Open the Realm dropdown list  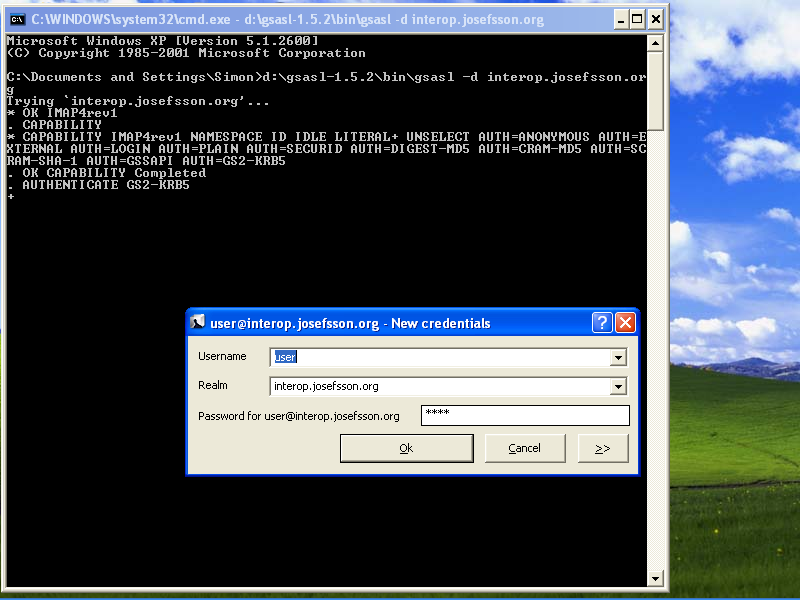[620, 386]
